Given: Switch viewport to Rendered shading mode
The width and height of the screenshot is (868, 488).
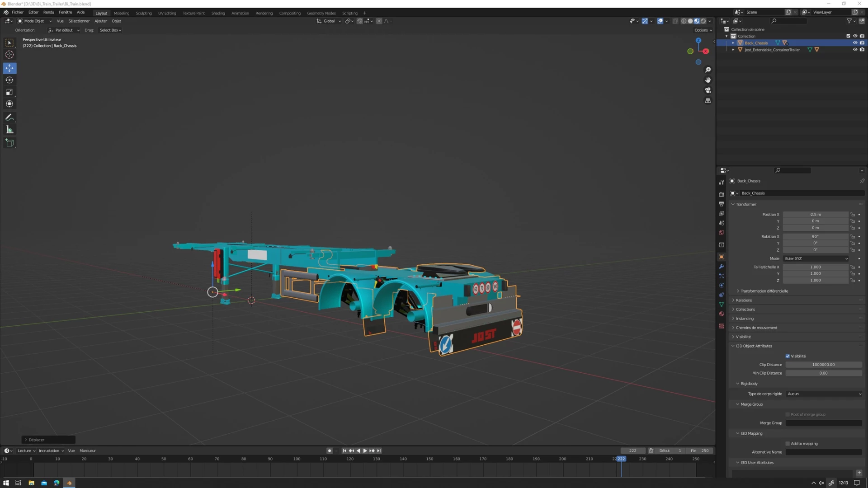Looking at the screenshot, I should 703,21.
